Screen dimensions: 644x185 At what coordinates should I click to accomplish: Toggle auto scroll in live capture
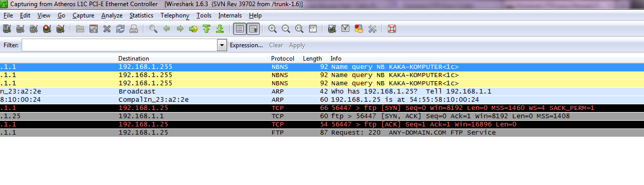(253, 29)
